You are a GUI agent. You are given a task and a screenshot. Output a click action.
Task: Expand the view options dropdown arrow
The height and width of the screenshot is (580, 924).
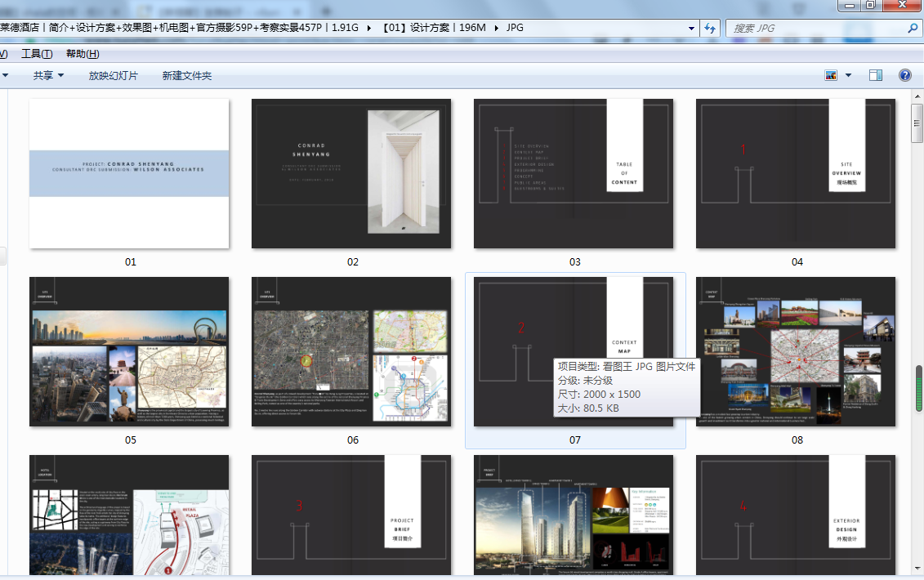click(849, 75)
